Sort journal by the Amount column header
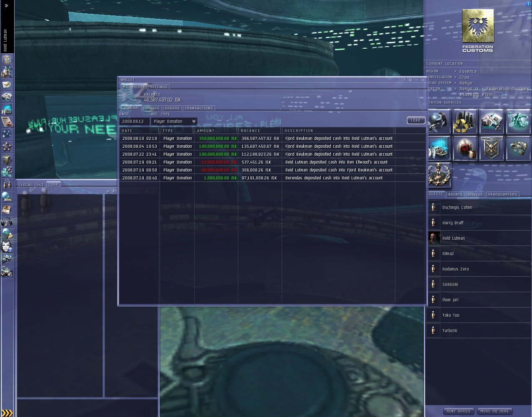Image resolution: width=532 pixels, height=417 pixels. pyautogui.click(x=216, y=131)
